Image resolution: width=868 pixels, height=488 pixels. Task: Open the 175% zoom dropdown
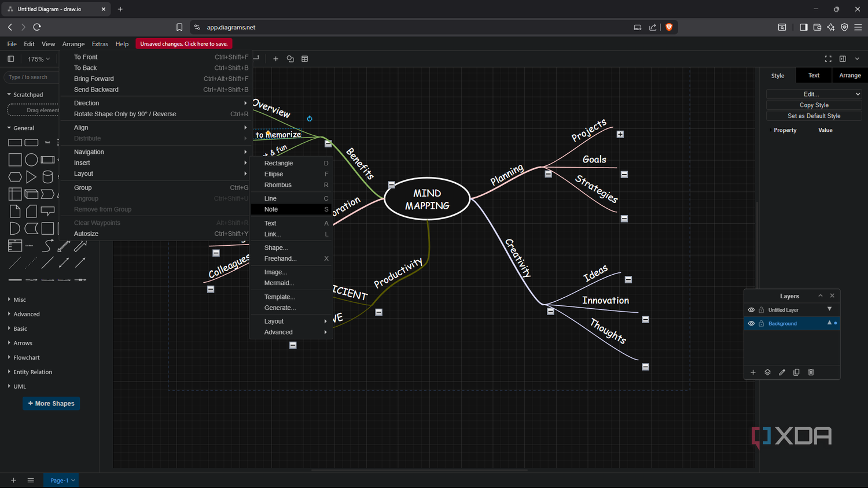coord(39,59)
